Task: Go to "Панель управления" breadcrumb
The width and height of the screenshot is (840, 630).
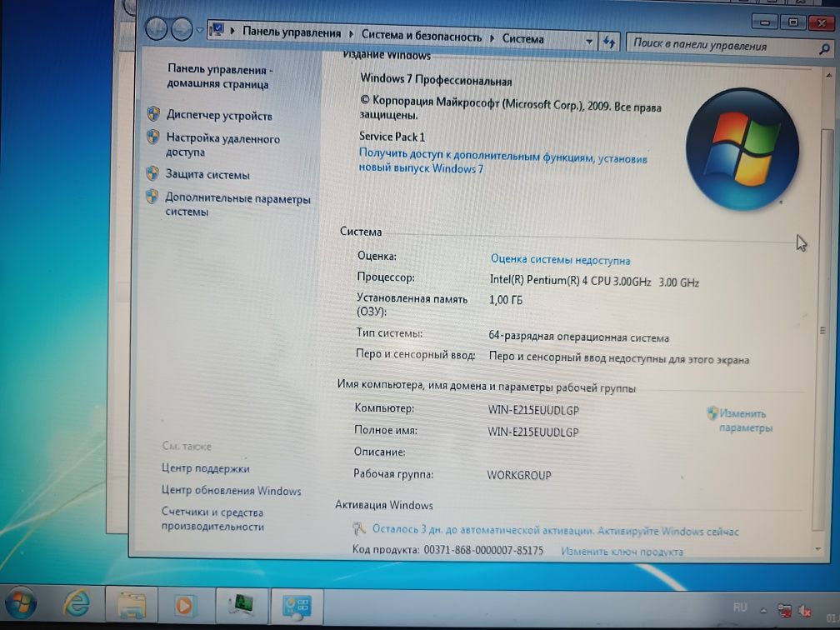Action: 292,32
